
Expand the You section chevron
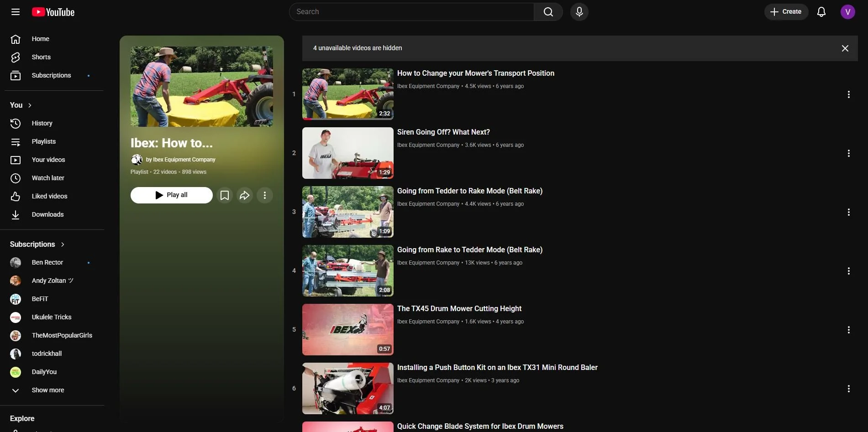click(x=30, y=105)
